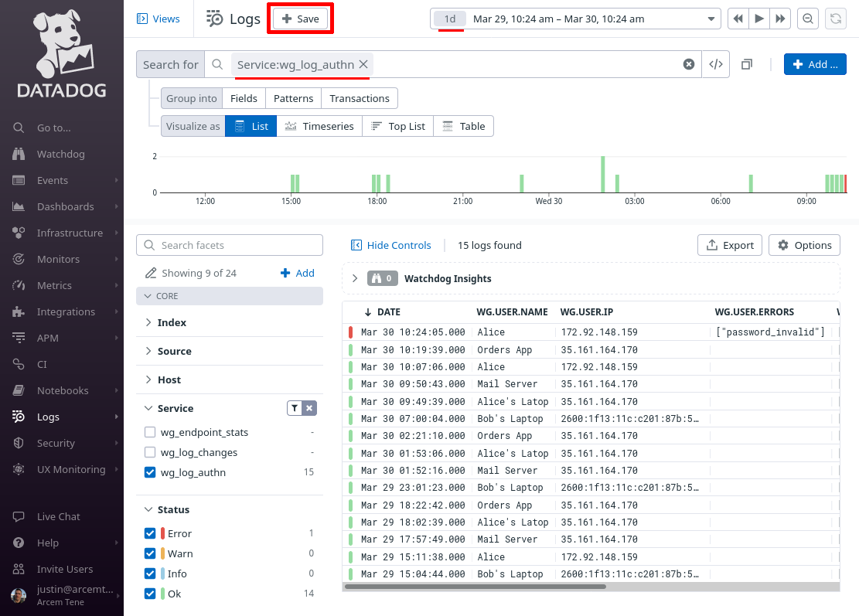
Task: Select the Transactions grouping tab
Action: click(x=360, y=99)
